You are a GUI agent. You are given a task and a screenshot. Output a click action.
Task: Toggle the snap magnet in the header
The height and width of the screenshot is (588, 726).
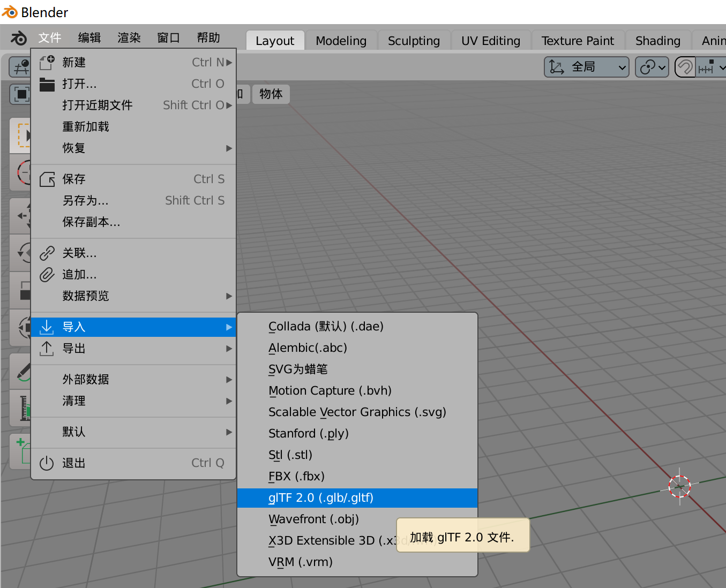685,67
